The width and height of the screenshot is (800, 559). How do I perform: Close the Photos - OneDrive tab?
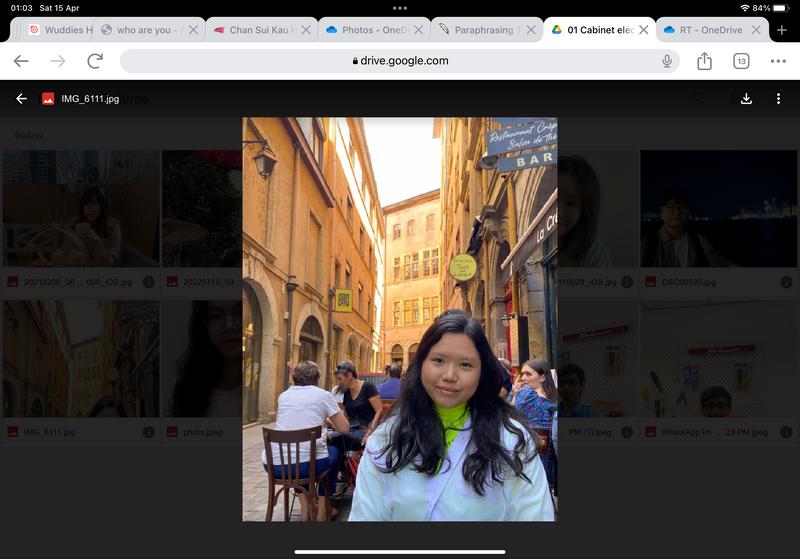point(418,30)
